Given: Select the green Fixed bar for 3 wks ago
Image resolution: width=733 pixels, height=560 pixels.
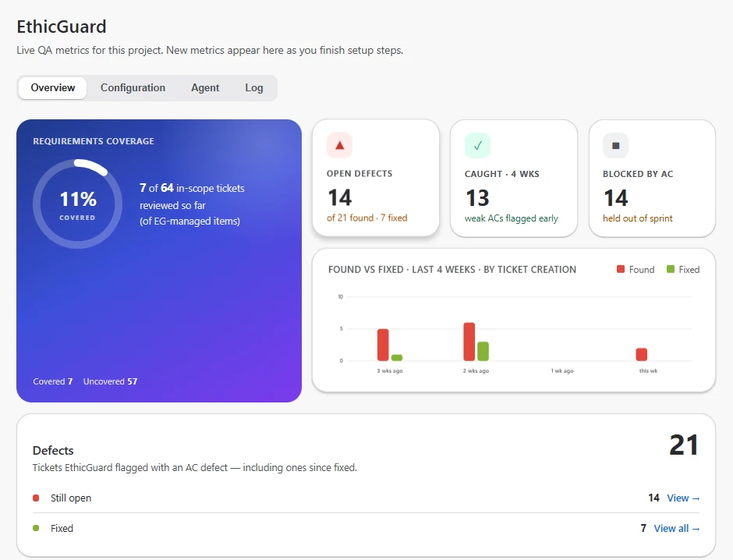Looking at the screenshot, I should coord(397,357).
